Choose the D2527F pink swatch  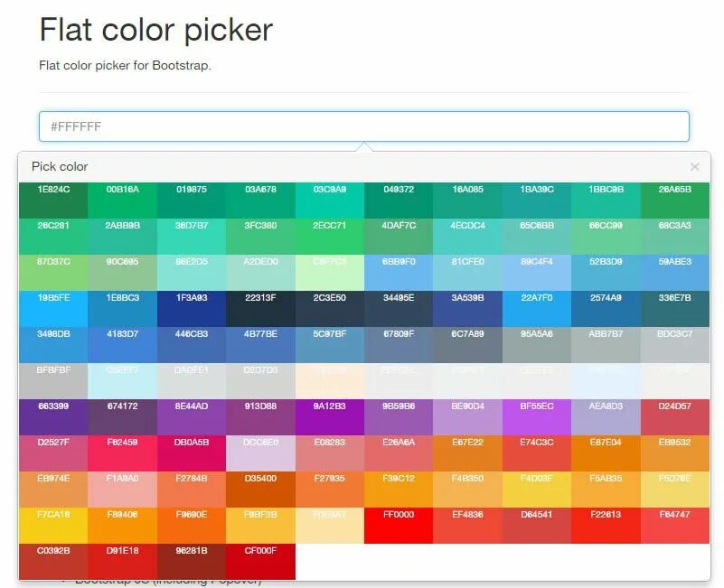coord(53,453)
